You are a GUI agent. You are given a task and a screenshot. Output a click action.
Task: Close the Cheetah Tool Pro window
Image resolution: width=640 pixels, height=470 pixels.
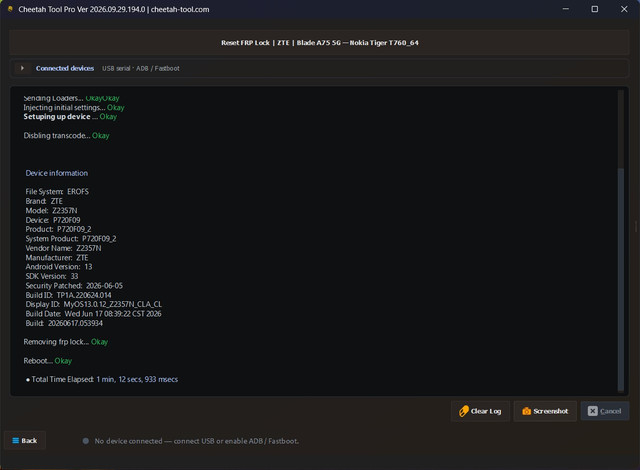click(624, 9)
